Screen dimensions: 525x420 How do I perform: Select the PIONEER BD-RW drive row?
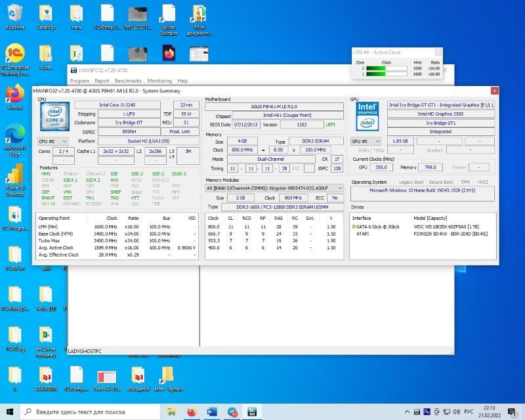coord(423,234)
